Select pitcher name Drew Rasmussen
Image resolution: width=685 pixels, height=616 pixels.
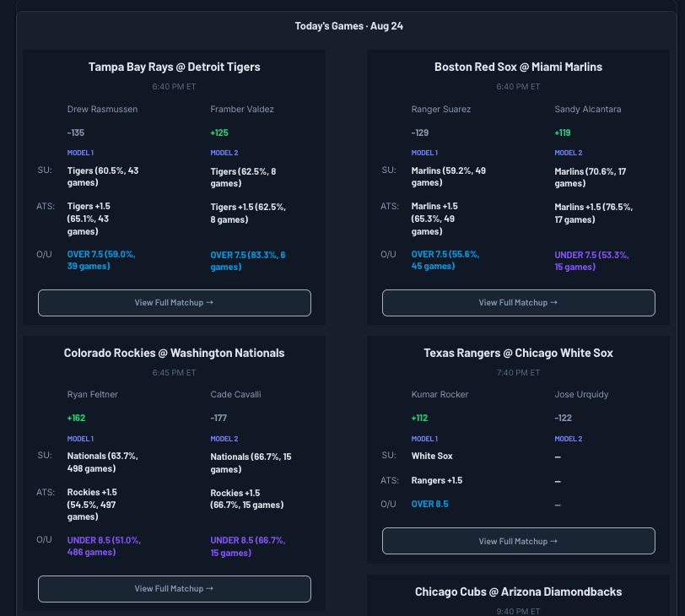tap(102, 109)
